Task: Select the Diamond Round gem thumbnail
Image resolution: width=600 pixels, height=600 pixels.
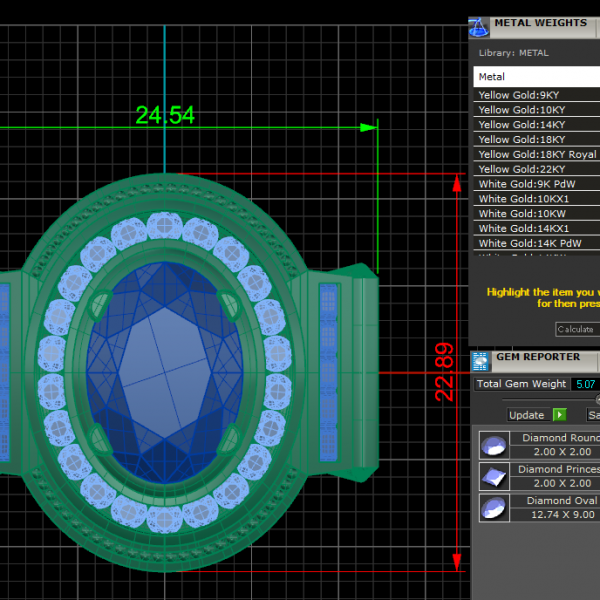Action: (x=494, y=445)
